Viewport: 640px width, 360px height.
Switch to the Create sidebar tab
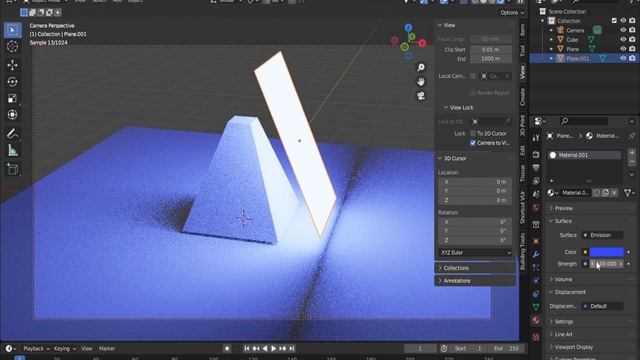[523, 97]
